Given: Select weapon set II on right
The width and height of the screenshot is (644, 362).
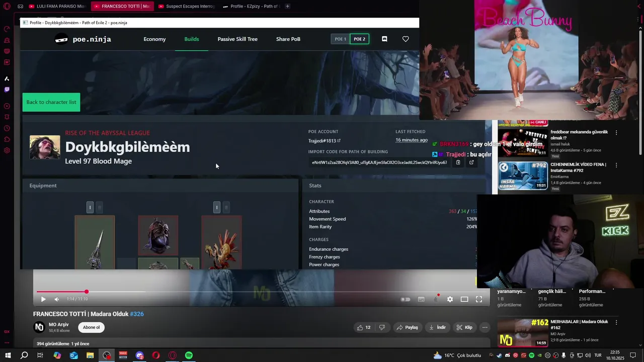Looking at the screenshot, I should click(226, 207).
